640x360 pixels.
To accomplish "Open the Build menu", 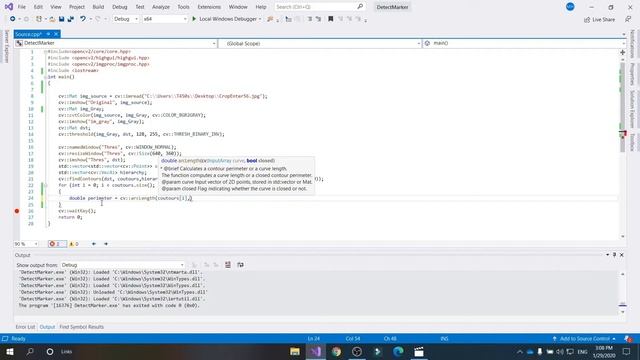I will pyautogui.click(x=98, y=7).
